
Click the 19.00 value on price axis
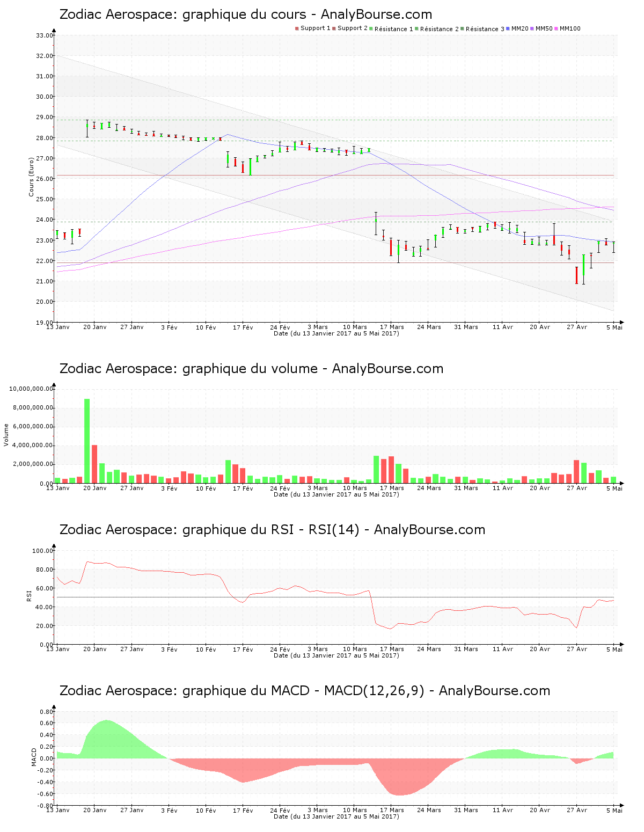tap(45, 323)
